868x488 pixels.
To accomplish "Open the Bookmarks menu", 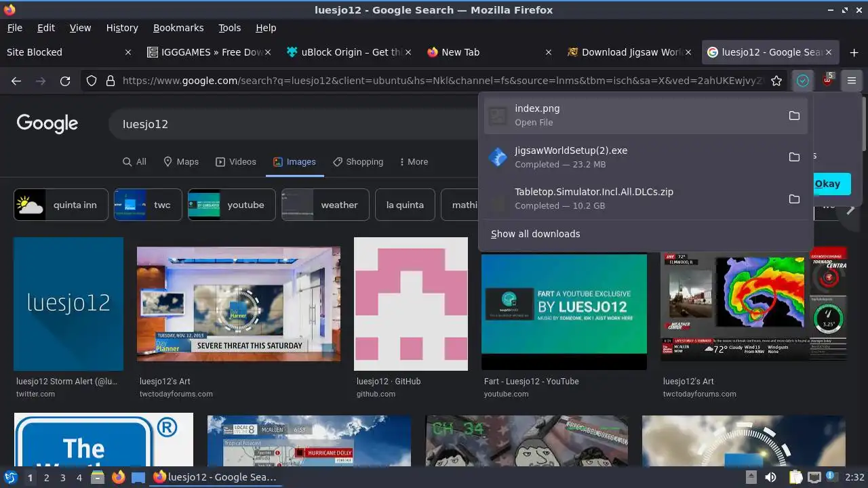I will click(178, 28).
